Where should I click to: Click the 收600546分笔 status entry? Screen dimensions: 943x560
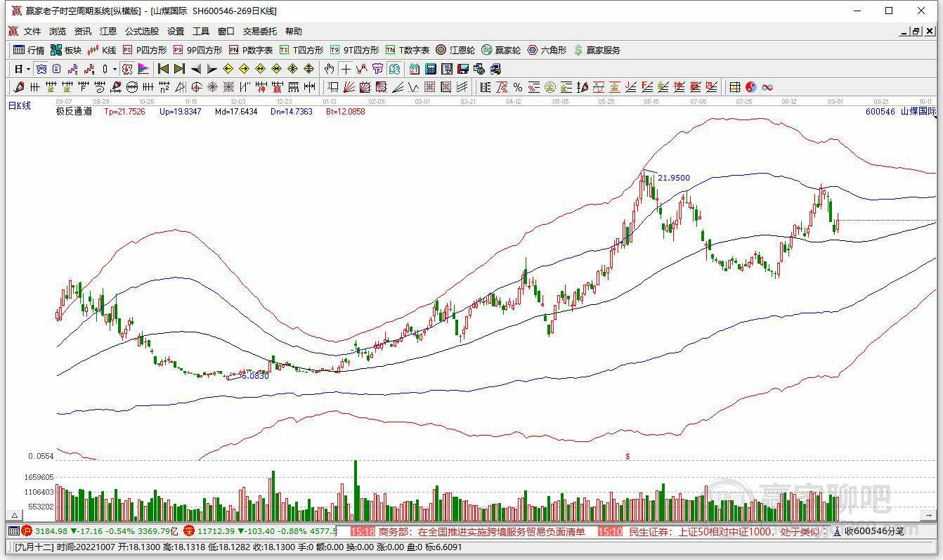[873, 532]
